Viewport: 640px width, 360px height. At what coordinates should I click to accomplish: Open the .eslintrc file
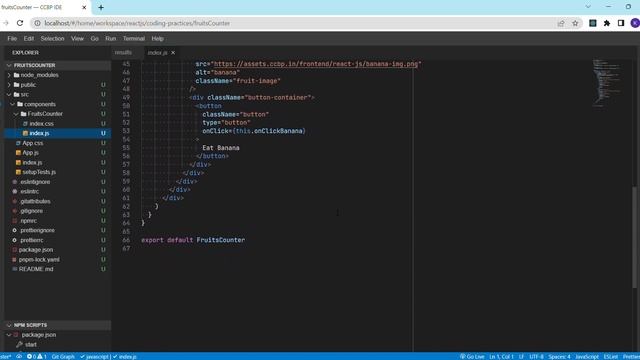pyautogui.click(x=57, y=191)
